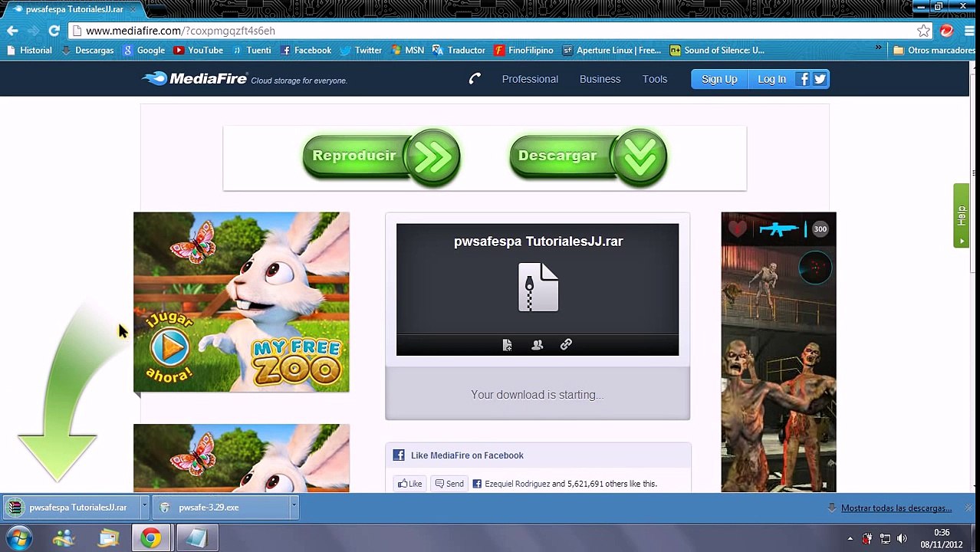Click the MediaFire logo
The height and width of the screenshot is (552, 980).
click(195, 78)
